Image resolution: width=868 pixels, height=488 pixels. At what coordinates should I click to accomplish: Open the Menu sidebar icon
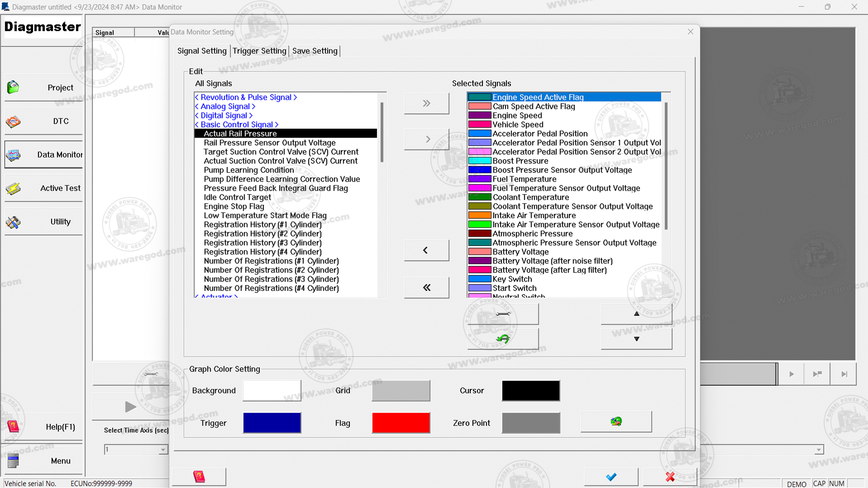pyautogui.click(x=13, y=461)
